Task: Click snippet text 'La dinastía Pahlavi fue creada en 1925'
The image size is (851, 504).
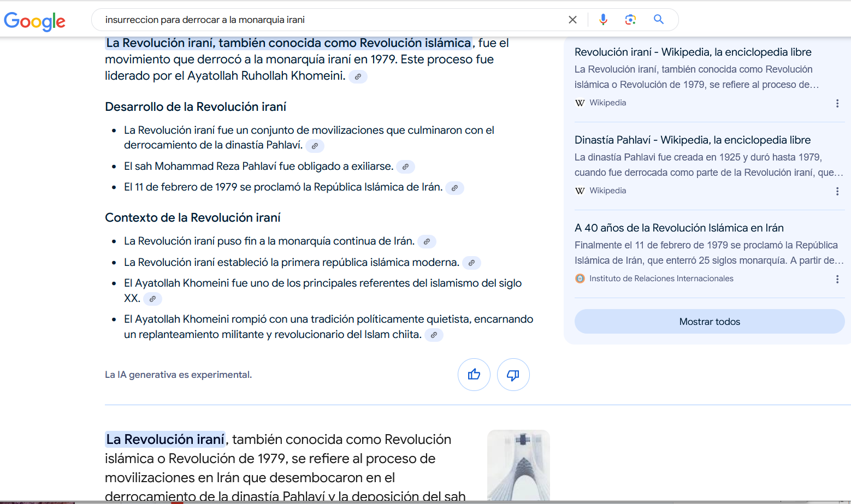Action: (x=709, y=165)
